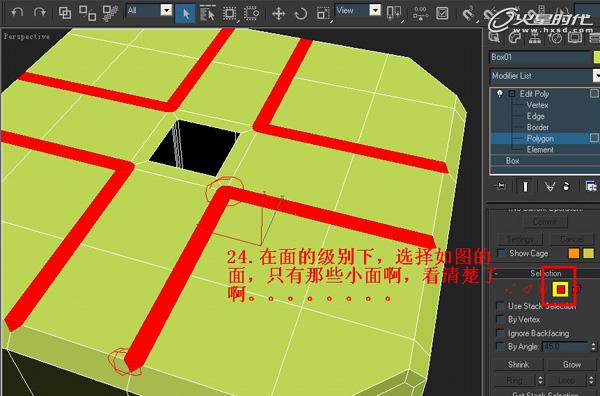Image resolution: width=600 pixels, height=396 pixels.
Task: Switch to the Display command panel tab
Action: click(x=575, y=37)
